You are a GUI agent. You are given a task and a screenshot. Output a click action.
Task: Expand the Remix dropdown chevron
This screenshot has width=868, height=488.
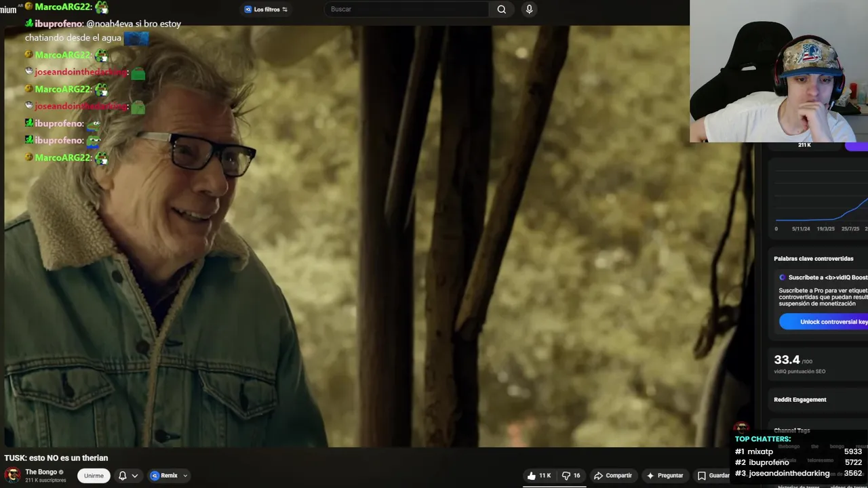tap(185, 476)
